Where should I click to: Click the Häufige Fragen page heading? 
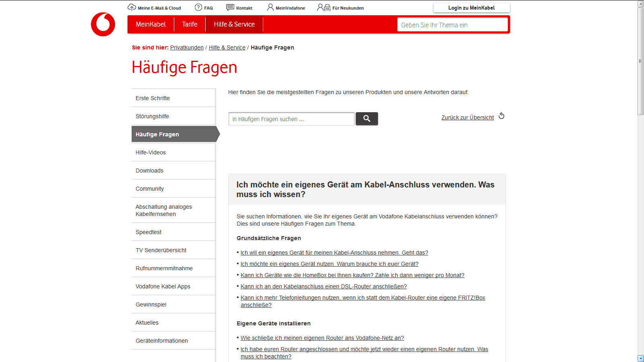[184, 67]
